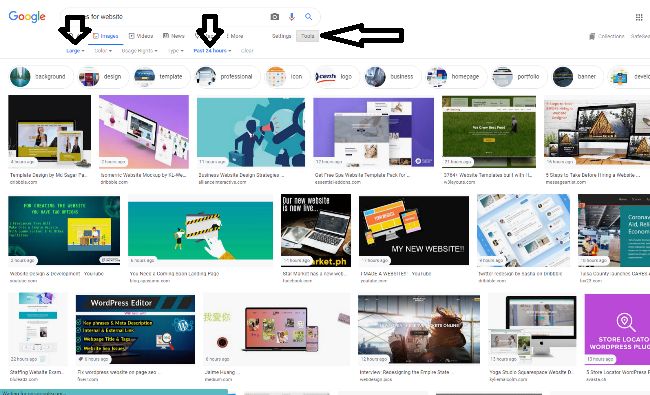Open the Redesigning the Empire State image
This screenshot has height=395, width=650.
pos(419,329)
